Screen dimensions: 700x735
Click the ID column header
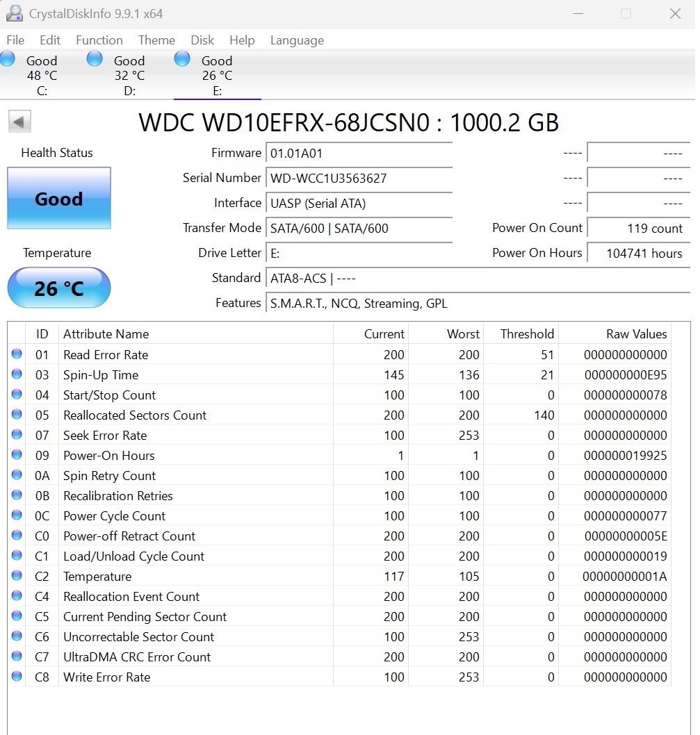(x=42, y=333)
